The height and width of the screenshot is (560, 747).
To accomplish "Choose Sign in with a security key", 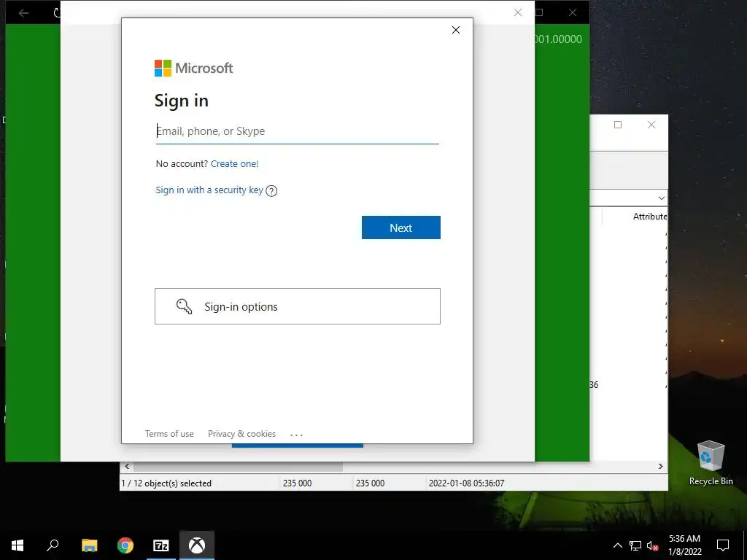I will [x=209, y=190].
